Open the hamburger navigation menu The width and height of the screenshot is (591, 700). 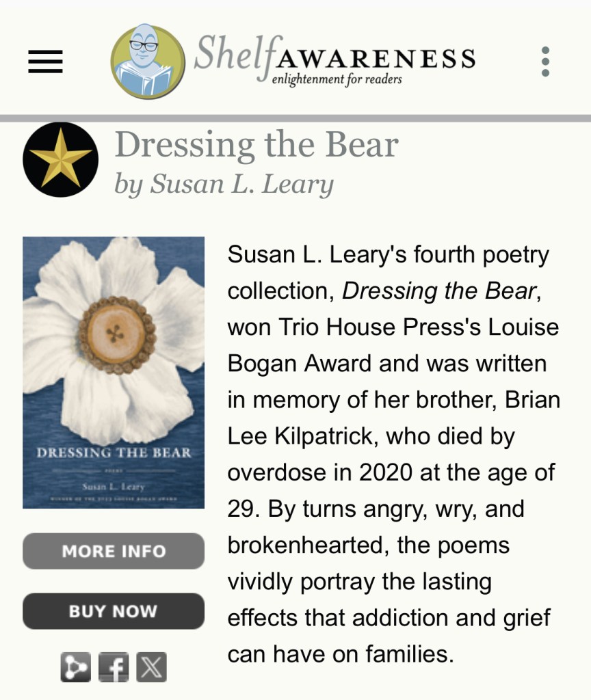[45, 62]
